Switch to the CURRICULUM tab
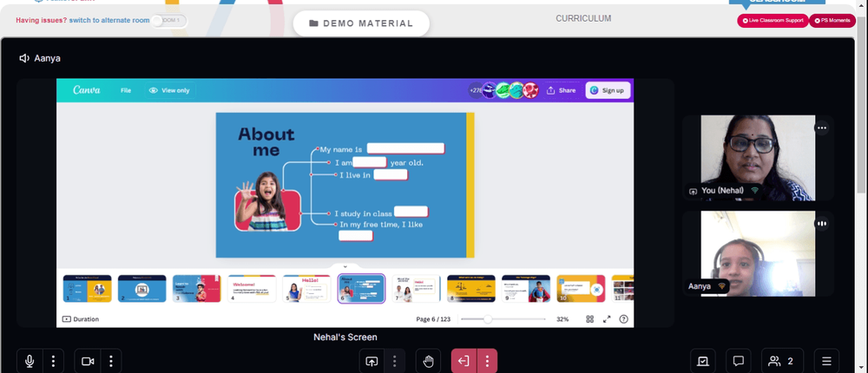The width and height of the screenshot is (868, 373). pyautogui.click(x=583, y=19)
